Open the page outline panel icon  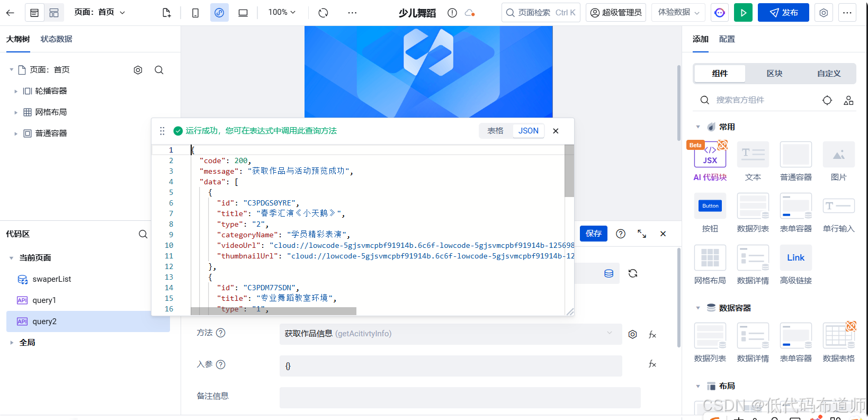[x=34, y=13]
